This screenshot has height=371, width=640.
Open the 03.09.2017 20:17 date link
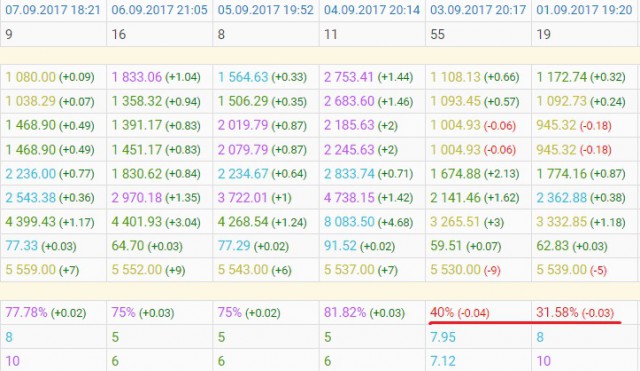pos(478,10)
